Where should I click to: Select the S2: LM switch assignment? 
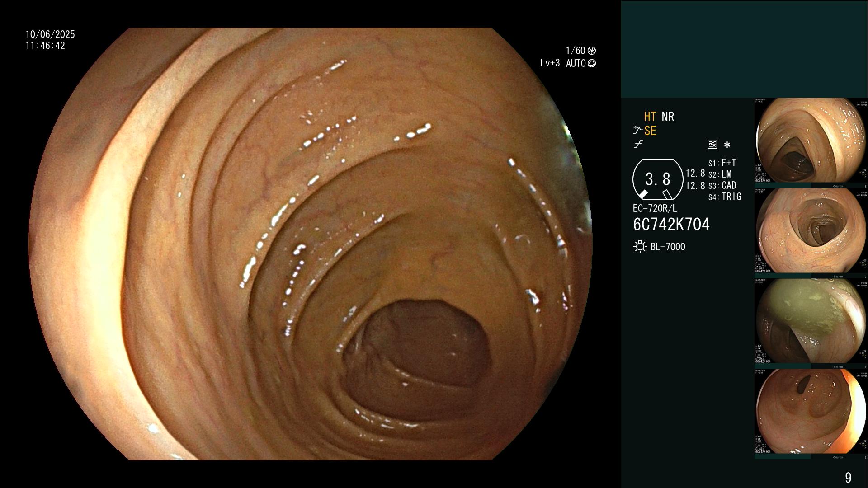point(720,174)
